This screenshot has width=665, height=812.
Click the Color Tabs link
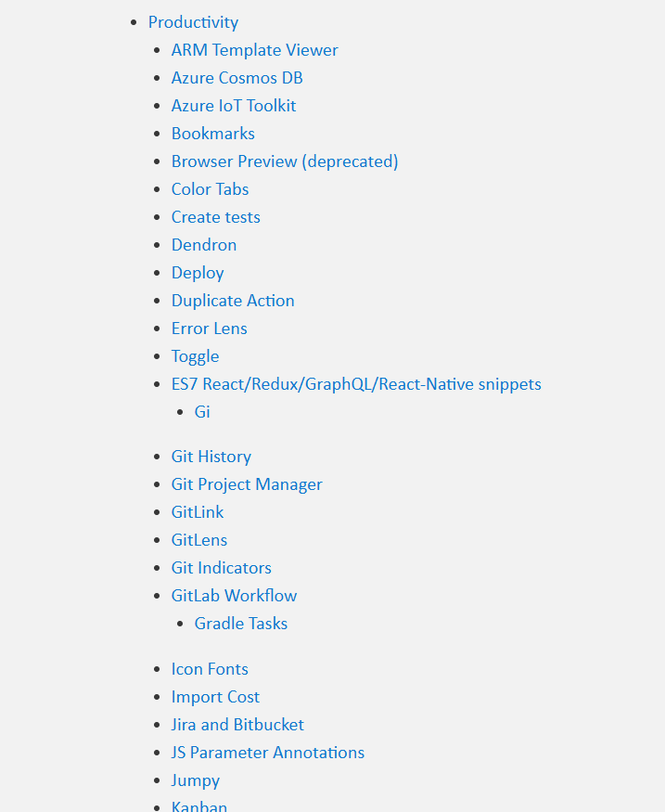tap(211, 189)
